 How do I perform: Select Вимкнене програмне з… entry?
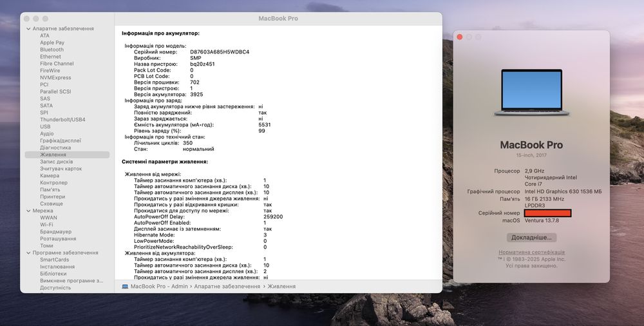(x=71, y=281)
